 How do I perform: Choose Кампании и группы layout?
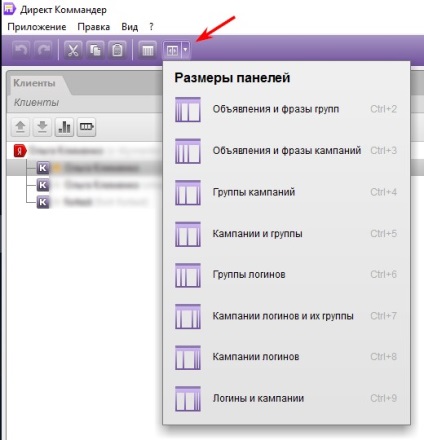click(x=286, y=233)
